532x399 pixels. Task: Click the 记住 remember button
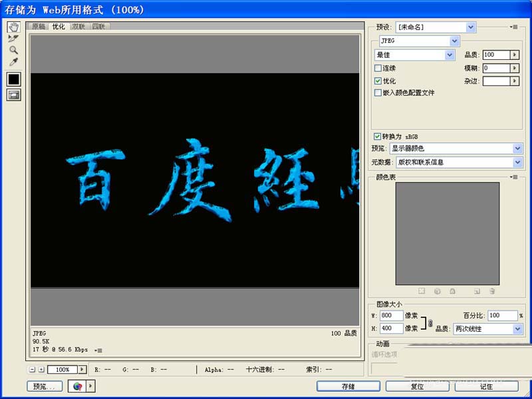pyautogui.click(x=486, y=386)
